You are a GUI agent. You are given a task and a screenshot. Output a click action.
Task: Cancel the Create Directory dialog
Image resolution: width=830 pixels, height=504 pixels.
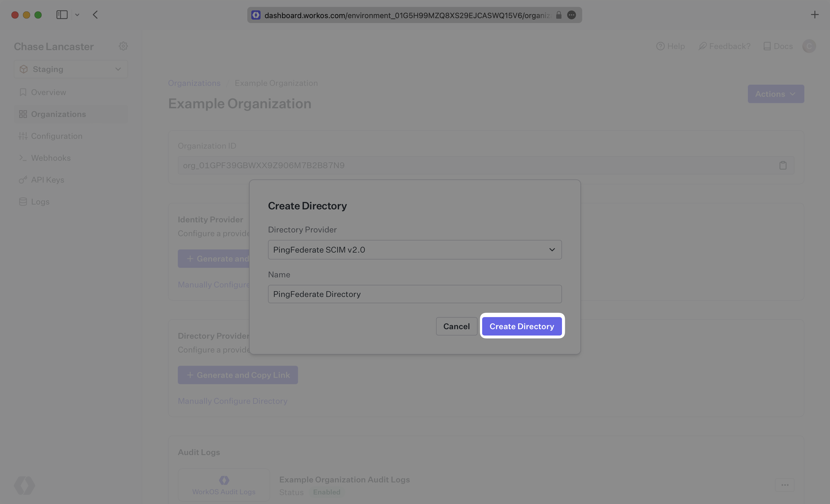pyautogui.click(x=456, y=326)
